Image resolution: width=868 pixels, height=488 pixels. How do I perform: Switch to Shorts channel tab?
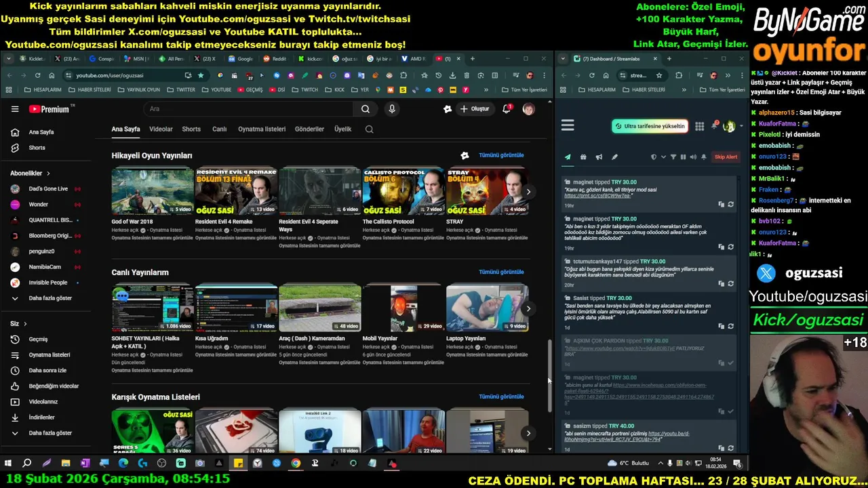tap(191, 129)
